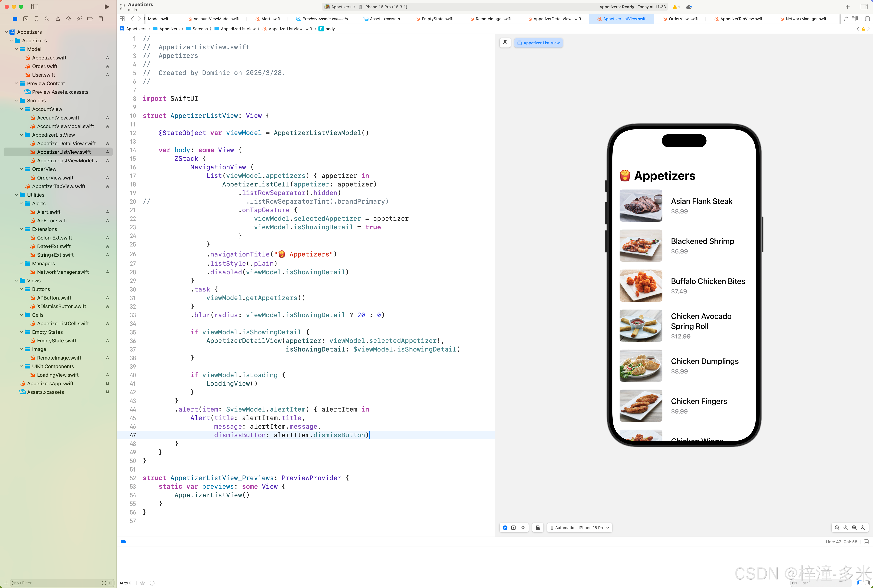Pin the preview with the pin icon
Screen dimensions: 873x588
[x=505, y=43]
